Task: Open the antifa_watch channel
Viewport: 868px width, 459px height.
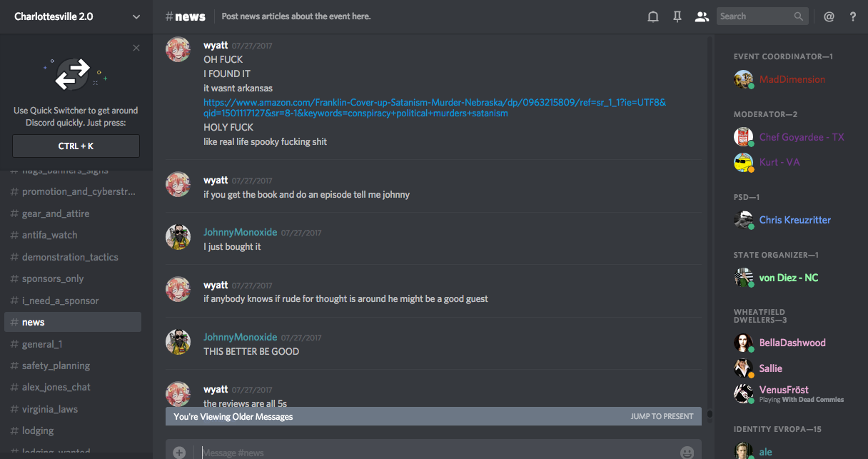Action: tap(49, 235)
